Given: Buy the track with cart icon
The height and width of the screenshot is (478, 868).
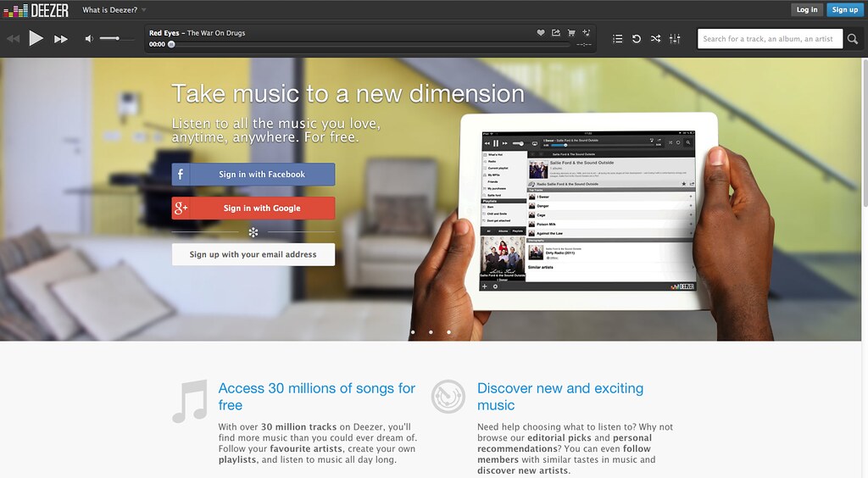Looking at the screenshot, I should 571,33.
